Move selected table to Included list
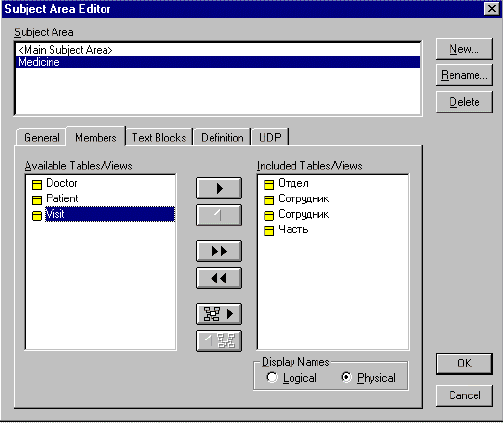The height and width of the screenshot is (423, 503). tap(219, 188)
